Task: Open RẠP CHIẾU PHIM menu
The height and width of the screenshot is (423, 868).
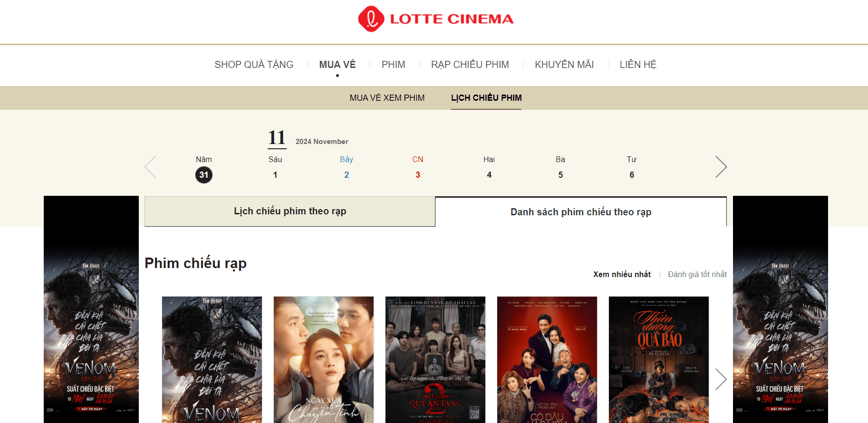Action: [470, 65]
